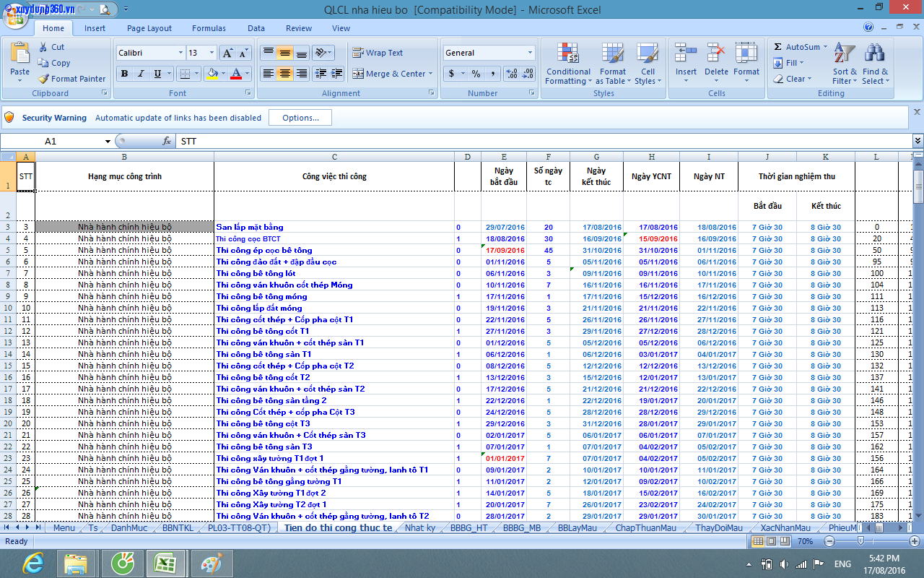The width and height of the screenshot is (924, 578).
Task: Click the red Font Color swatch
Action: tap(236, 74)
